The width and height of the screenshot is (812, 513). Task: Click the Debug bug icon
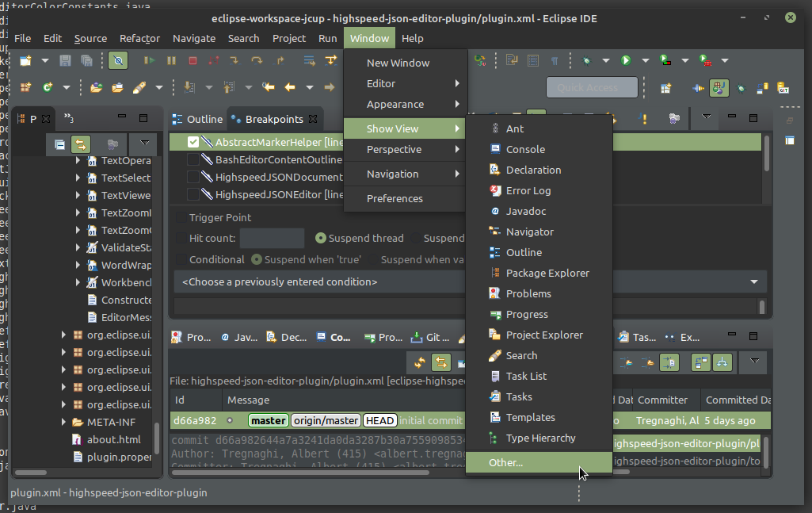pyautogui.click(x=586, y=60)
